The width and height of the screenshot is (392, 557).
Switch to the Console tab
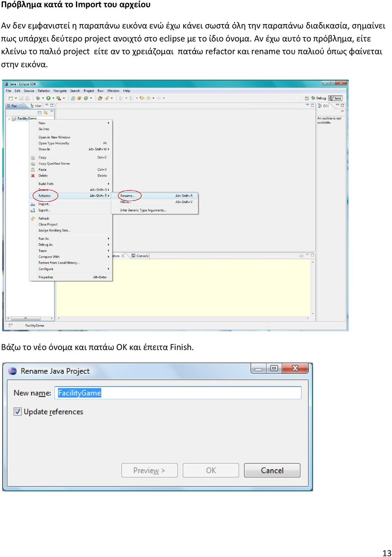click(140, 256)
